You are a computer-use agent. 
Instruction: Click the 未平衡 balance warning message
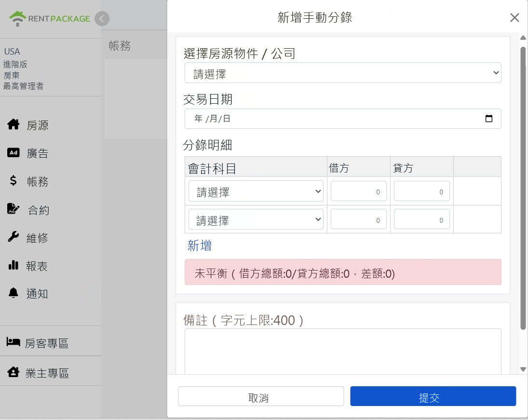tap(343, 272)
